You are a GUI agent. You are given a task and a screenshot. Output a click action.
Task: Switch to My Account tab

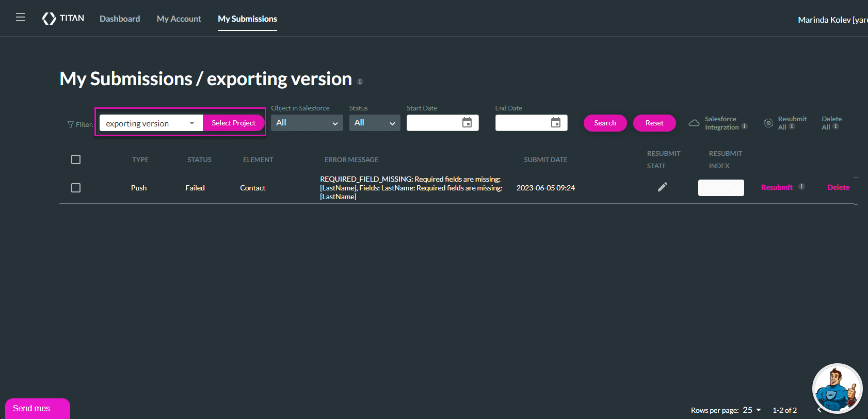[x=179, y=19]
